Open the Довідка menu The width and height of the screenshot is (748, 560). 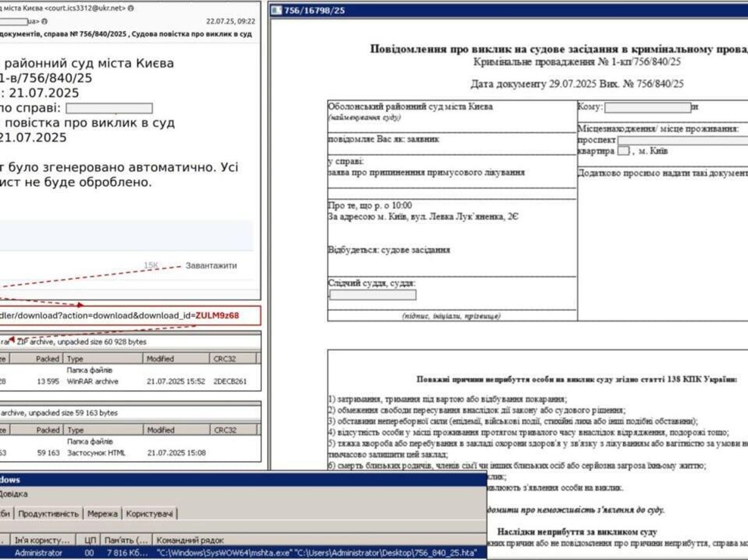coord(14,494)
